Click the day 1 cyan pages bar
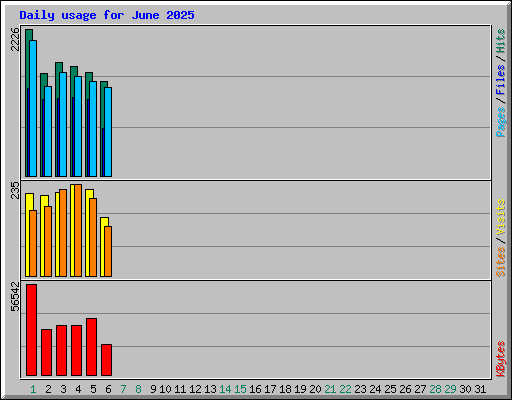 pos(33,108)
